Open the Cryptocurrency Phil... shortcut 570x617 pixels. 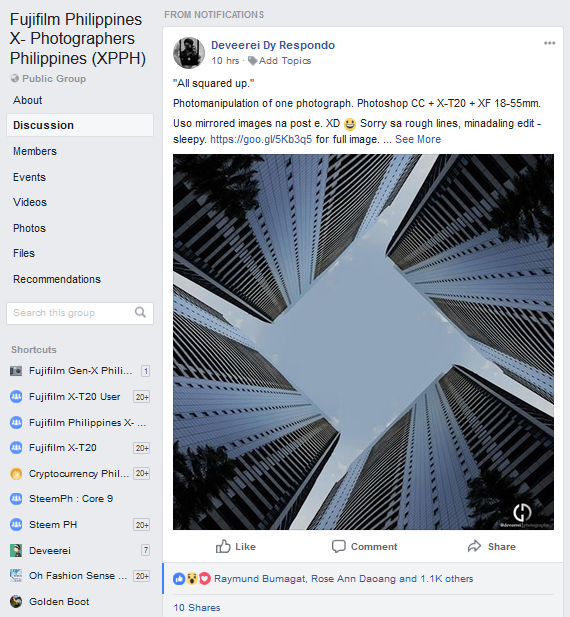pos(79,473)
